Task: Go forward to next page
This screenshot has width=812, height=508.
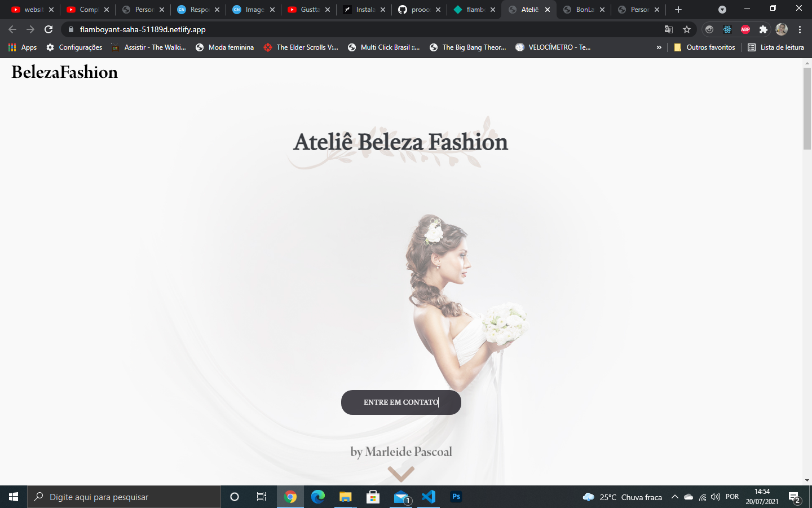Action: [30, 29]
